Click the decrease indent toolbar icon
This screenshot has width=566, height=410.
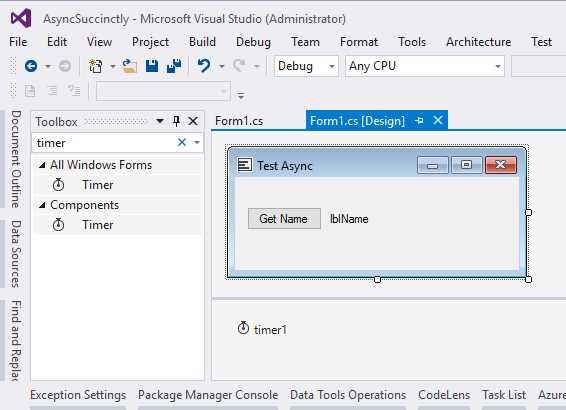click(x=74, y=91)
